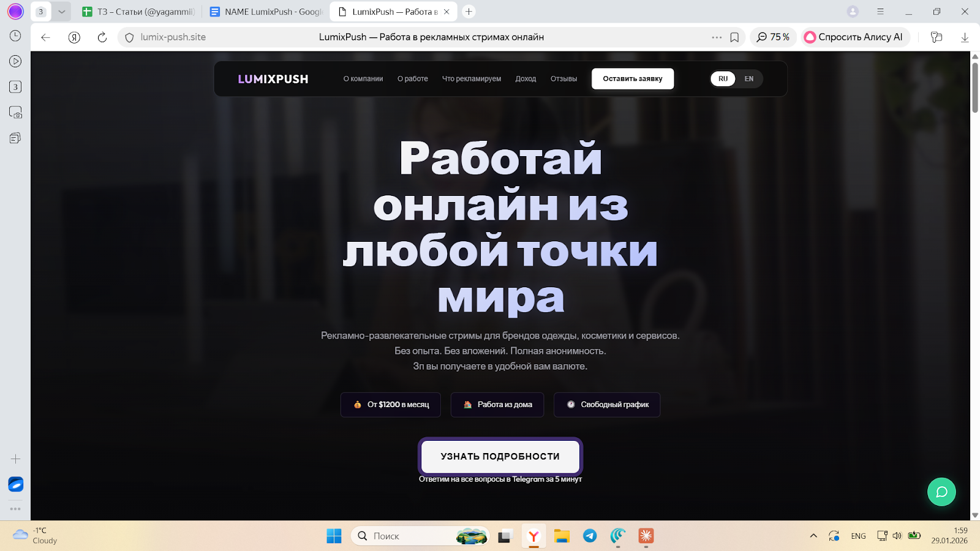Open browser history clock icon in sidebar
Image resolution: width=980 pixels, height=551 pixels.
15,36
